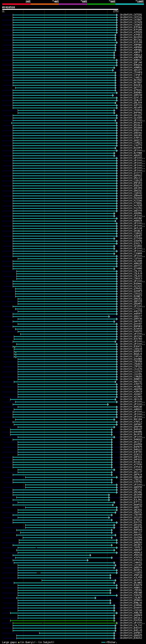
Task: Click hit label UniRef100_A6N9Z4
Action: coord(131,221)
